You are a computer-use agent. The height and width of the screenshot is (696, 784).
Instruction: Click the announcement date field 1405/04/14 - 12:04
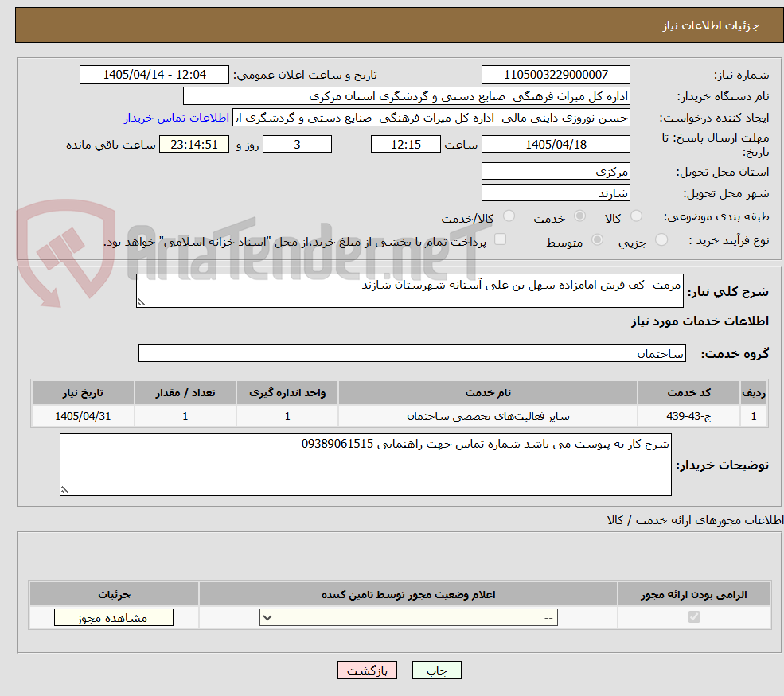click(154, 75)
